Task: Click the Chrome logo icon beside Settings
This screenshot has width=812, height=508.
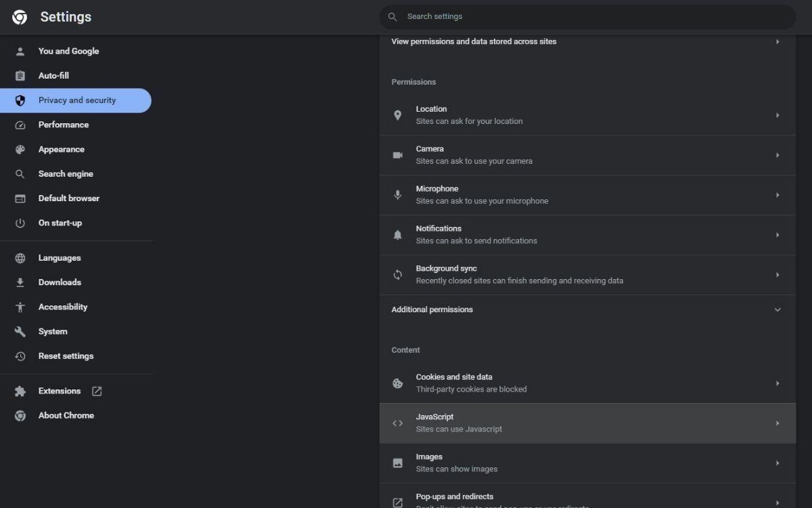Action: click(x=20, y=18)
